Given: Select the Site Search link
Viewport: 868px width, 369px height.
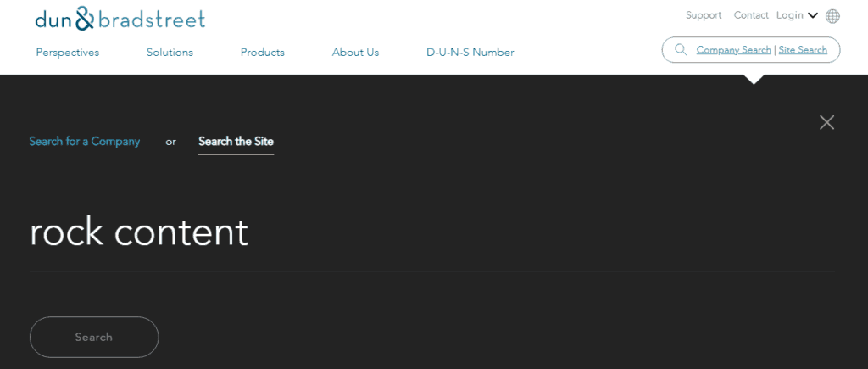Looking at the screenshot, I should pos(803,50).
